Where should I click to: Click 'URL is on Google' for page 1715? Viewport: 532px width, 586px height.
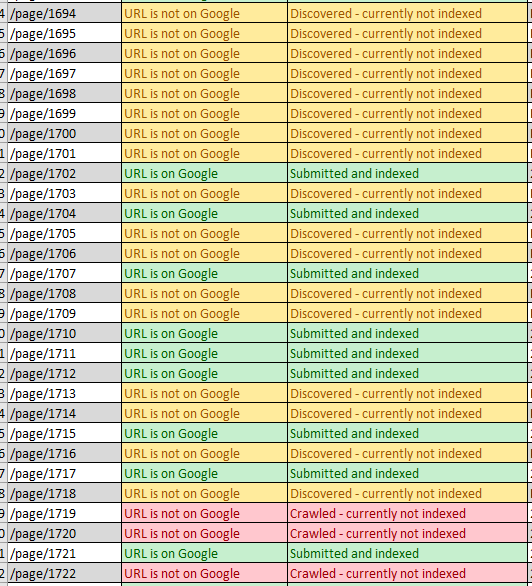tap(171, 434)
